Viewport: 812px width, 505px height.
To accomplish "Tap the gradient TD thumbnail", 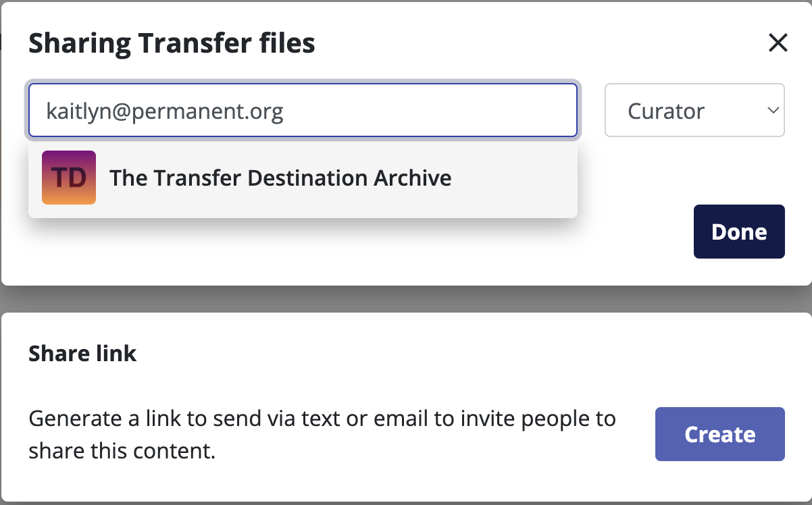I will tap(69, 178).
